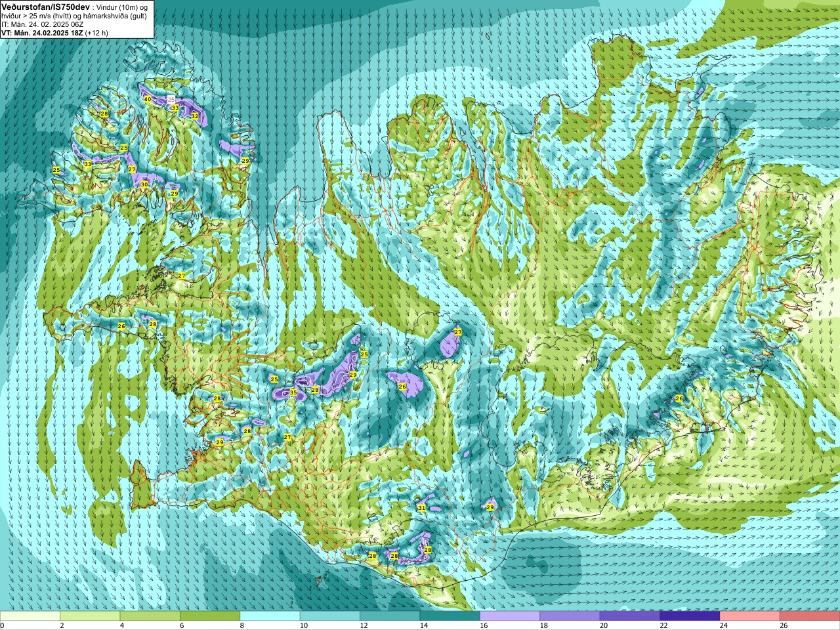Select the 2–4 m/s yellow-green legend swatch
840x630 pixels.
(x=90, y=616)
